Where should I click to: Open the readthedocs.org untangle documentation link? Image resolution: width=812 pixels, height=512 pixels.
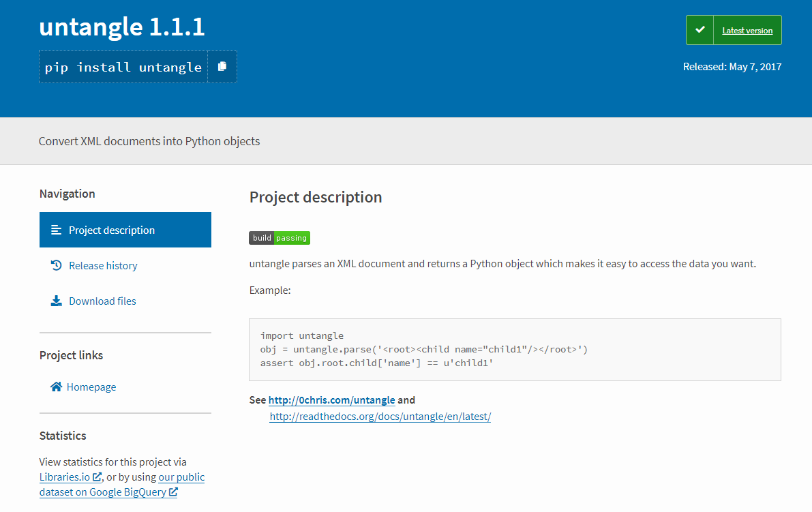(380, 417)
